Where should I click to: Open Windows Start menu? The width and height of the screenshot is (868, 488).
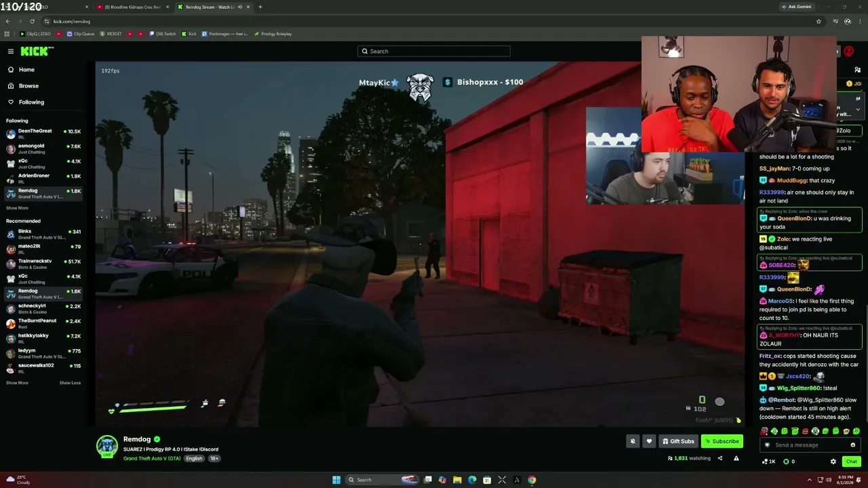pos(336,480)
